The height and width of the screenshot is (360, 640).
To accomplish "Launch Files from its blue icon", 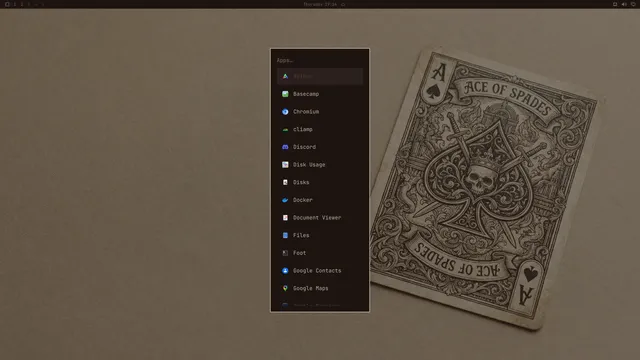I will 285,235.
